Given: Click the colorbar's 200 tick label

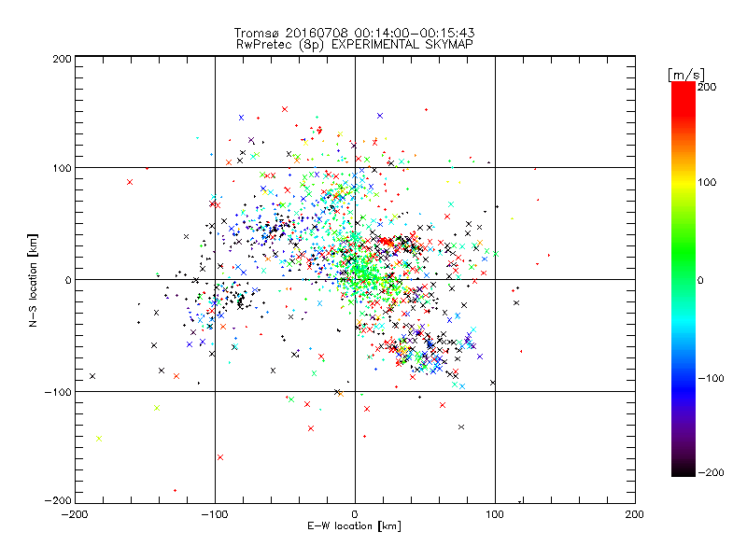Looking at the screenshot, I should (707, 87).
